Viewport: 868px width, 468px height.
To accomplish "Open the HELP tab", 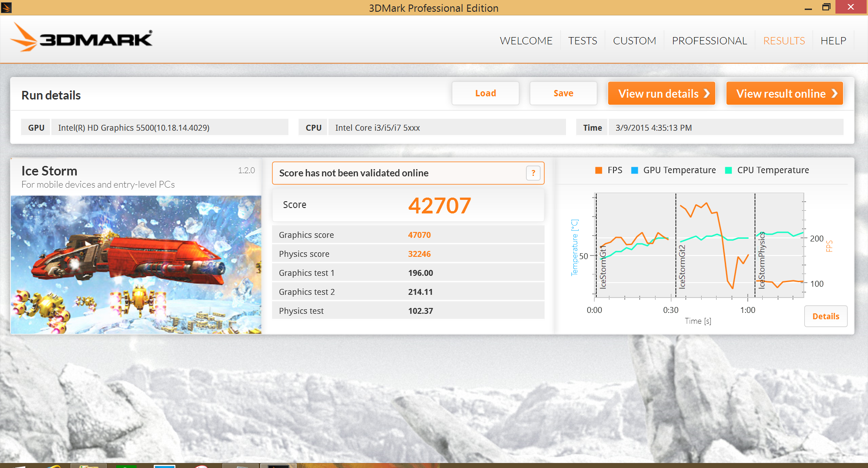I will (x=833, y=41).
